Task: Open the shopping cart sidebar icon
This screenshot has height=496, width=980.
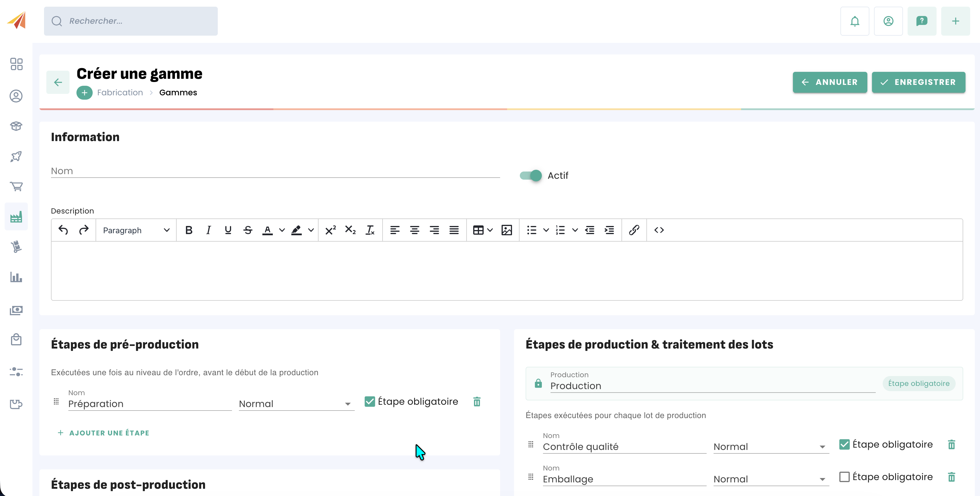Action: pos(16,187)
